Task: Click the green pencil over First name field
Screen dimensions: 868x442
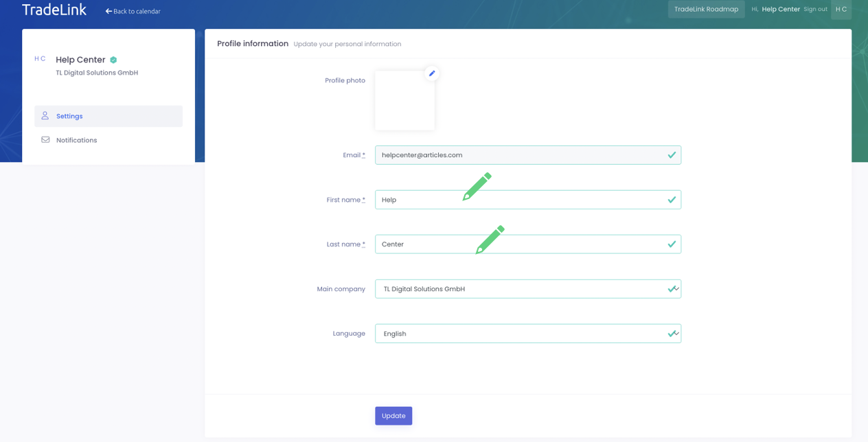Action: 477,187
